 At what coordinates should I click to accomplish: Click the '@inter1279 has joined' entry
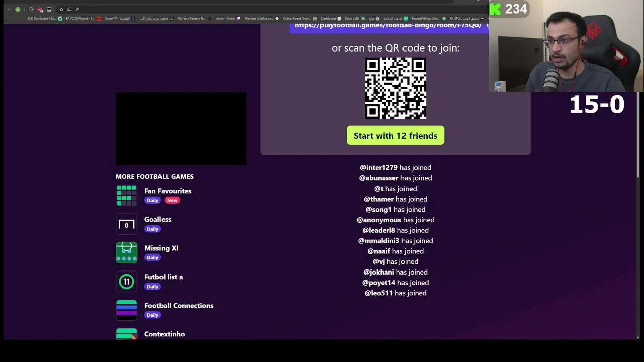(x=395, y=167)
